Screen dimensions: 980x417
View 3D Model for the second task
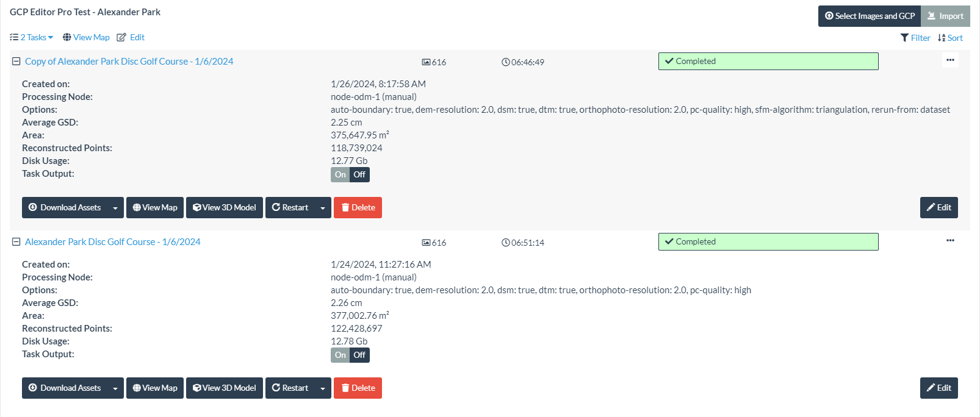point(224,388)
